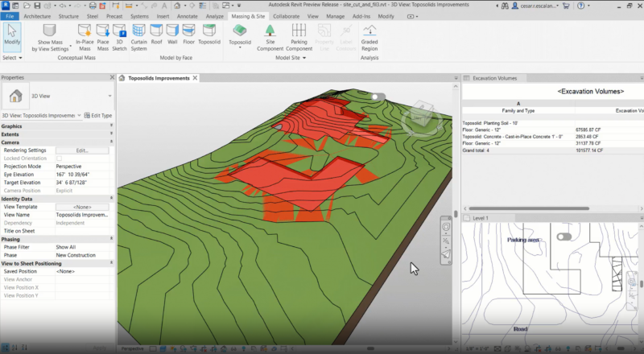The image size is (644, 354).
Task: Open the Autodesk App Store cart icon
Action: click(x=567, y=6)
